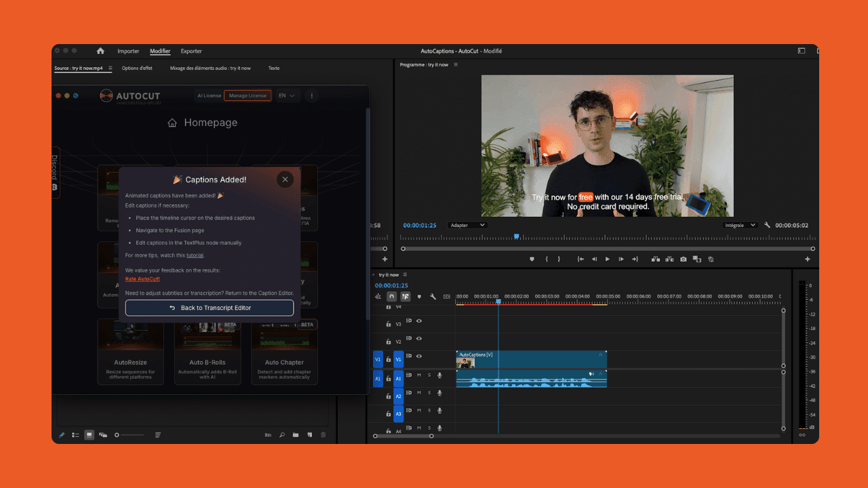Go to Out point in Program monitor
Screen dimensions: 868x488
[635, 259]
